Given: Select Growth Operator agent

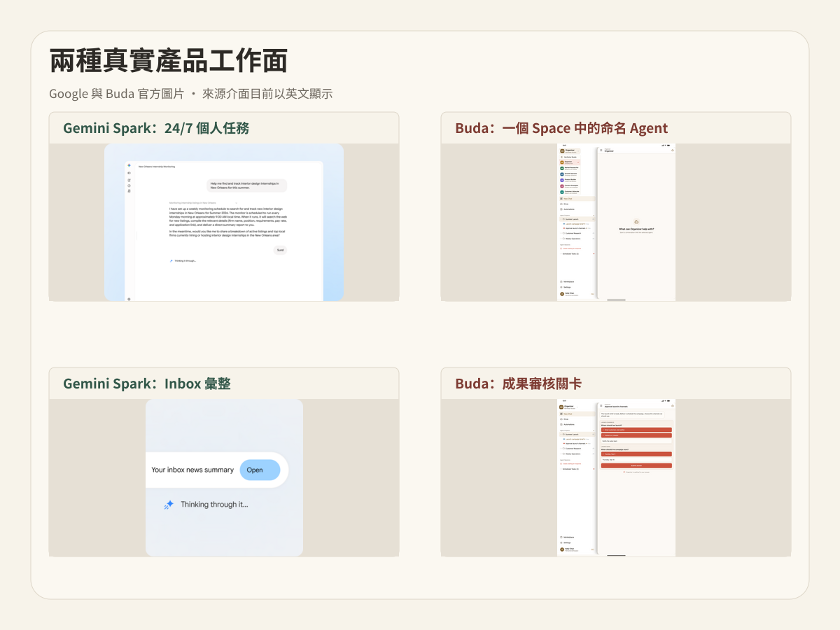Looking at the screenshot, I should 570,174.
